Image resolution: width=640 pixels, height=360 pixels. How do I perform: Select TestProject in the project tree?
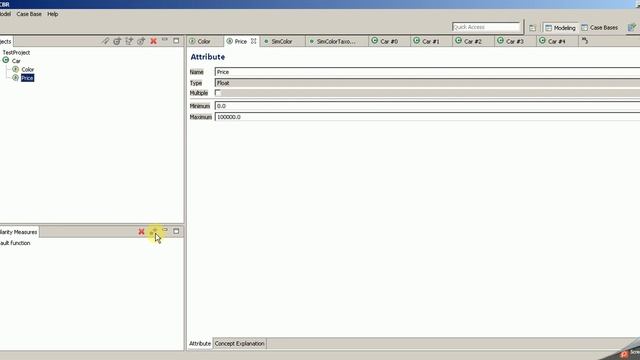pyautogui.click(x=16, y=53)
